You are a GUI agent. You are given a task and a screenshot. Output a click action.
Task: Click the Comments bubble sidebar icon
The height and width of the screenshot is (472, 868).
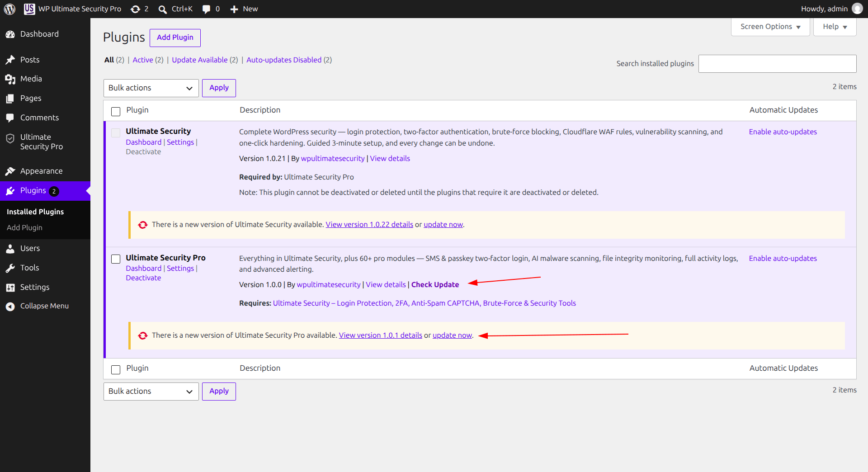point(10,118)
